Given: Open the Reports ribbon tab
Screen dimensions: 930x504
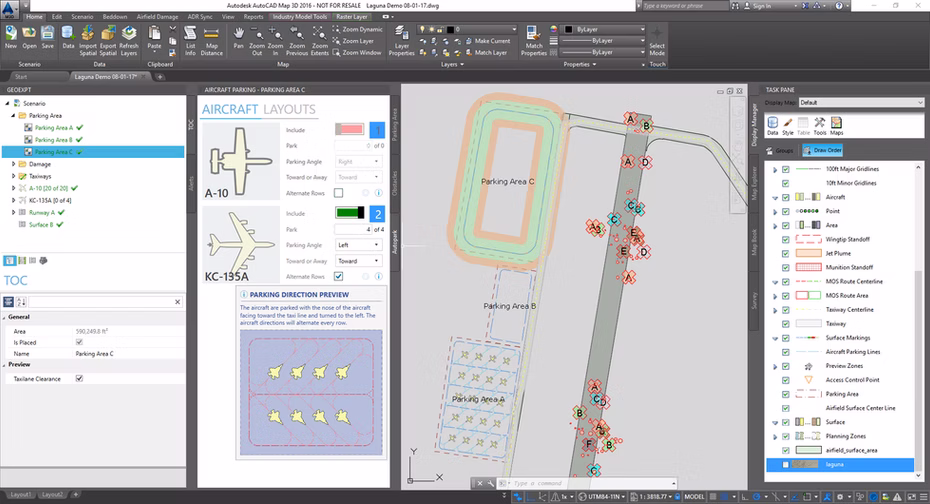Looking at the screenshot, I should click(253, 17).
